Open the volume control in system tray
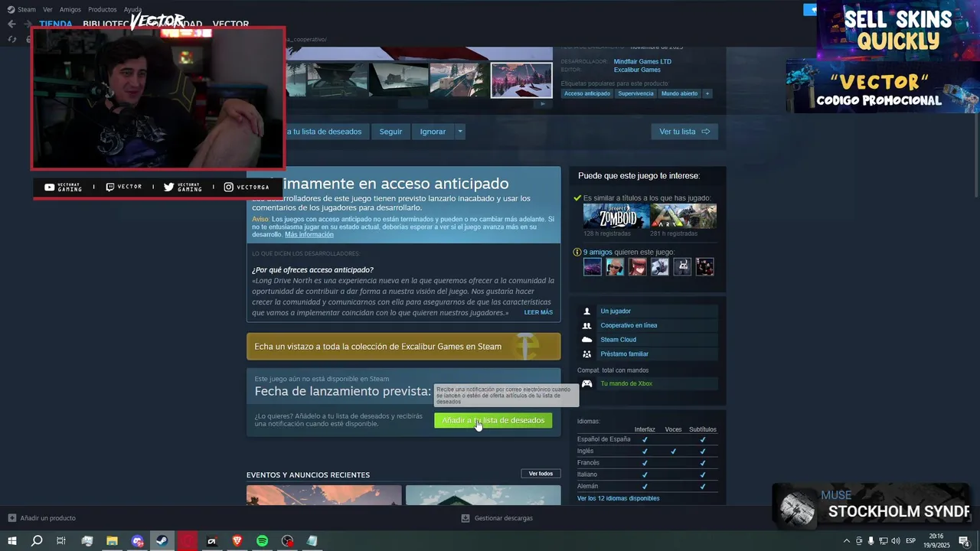The image size is (980, 551). tap(895, 541)
